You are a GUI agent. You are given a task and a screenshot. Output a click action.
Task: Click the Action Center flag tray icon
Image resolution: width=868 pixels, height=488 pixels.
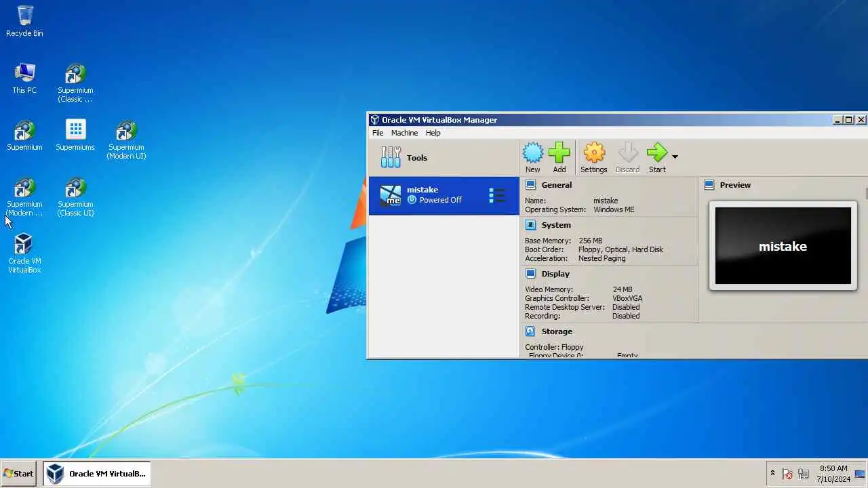787,474
